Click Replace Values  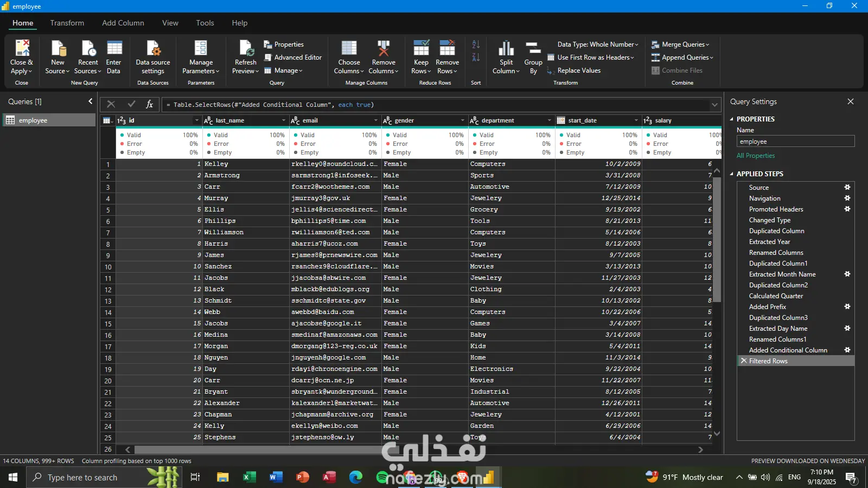click(574, 70)
